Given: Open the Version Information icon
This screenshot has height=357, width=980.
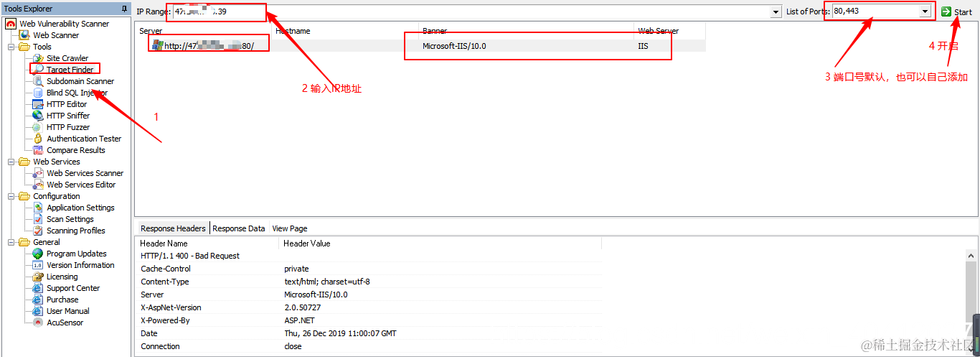Looking at the screenshot, I should tap(38, 265).
